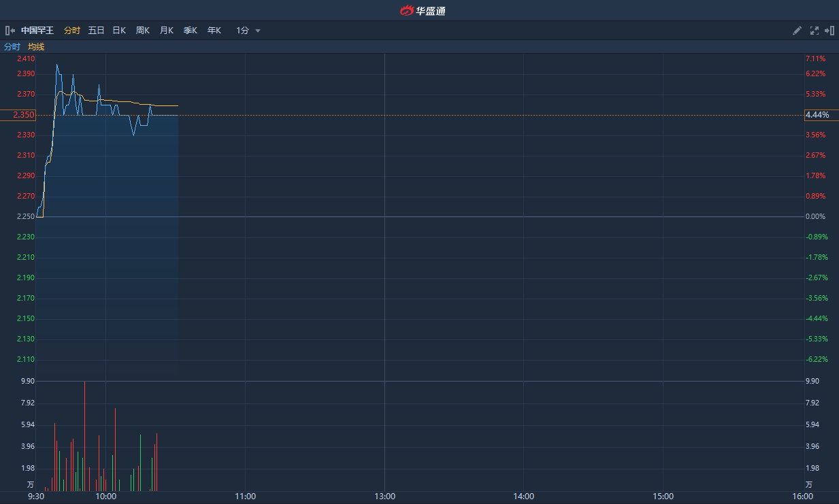Switch to the 五日 chart tab

pos(96,31)
